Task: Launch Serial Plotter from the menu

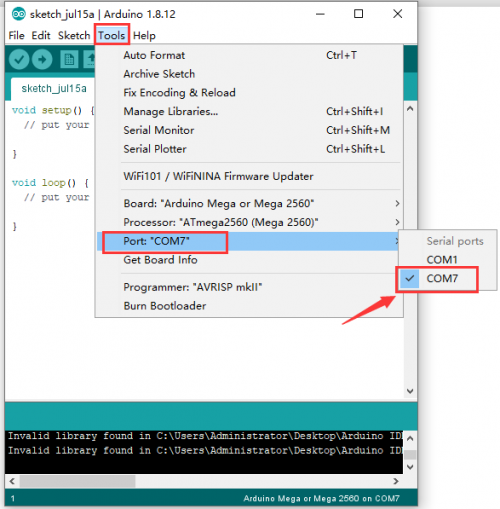Action: coord(249,149)
